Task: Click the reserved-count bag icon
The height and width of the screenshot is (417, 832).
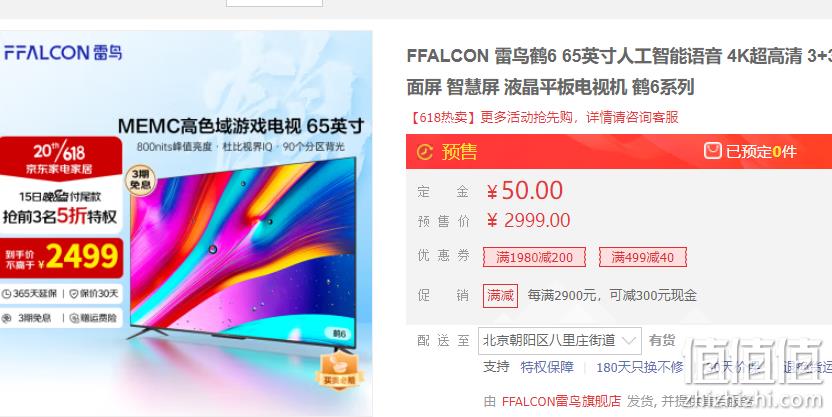Action: pos(713,151)
